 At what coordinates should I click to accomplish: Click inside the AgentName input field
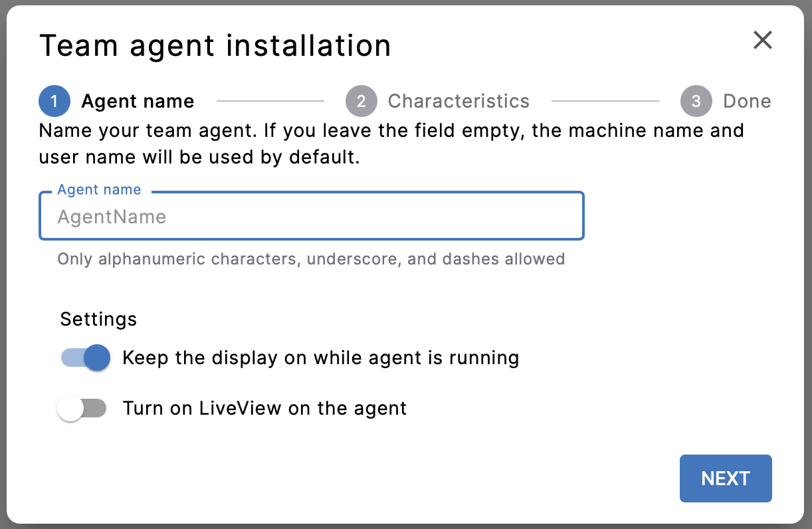click(x=311, y=216)
